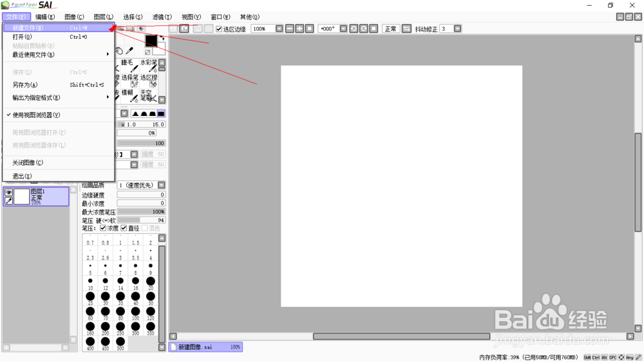Click the transparent color checker icon
Screen dimensions: 644x362
pyautogui.click(x=147, y=52)
